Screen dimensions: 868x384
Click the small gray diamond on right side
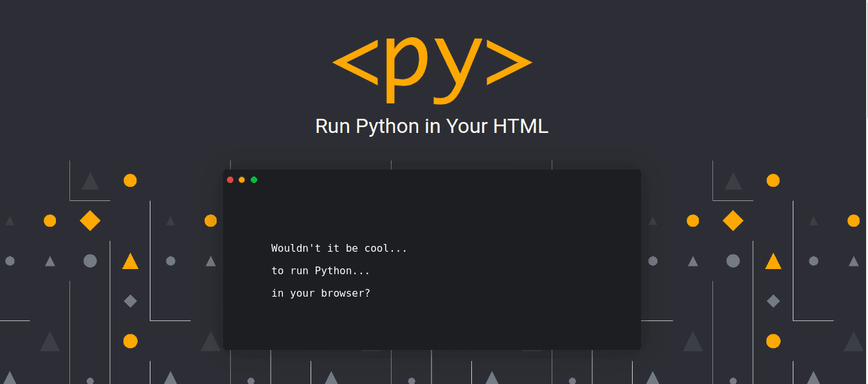point(773,301)
